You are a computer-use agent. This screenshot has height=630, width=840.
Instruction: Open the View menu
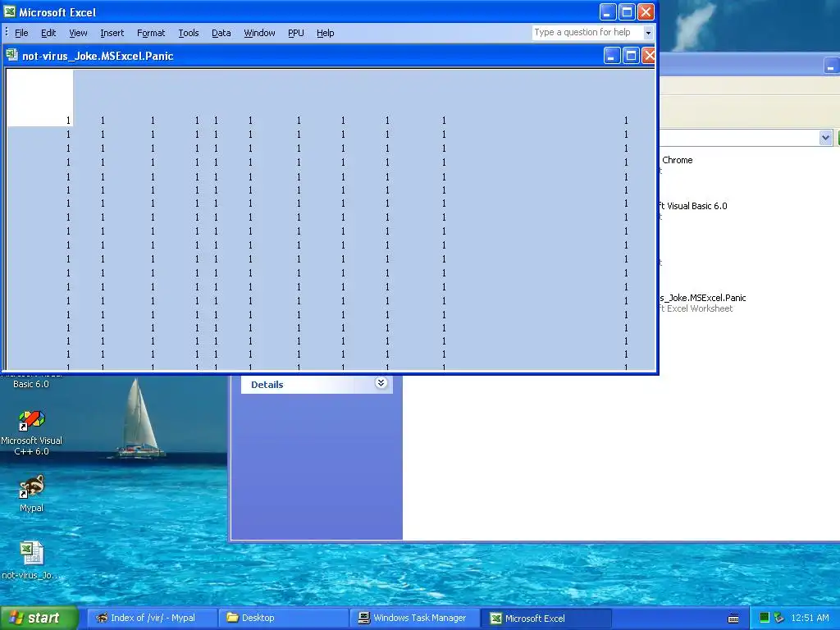tap(78, 33)
